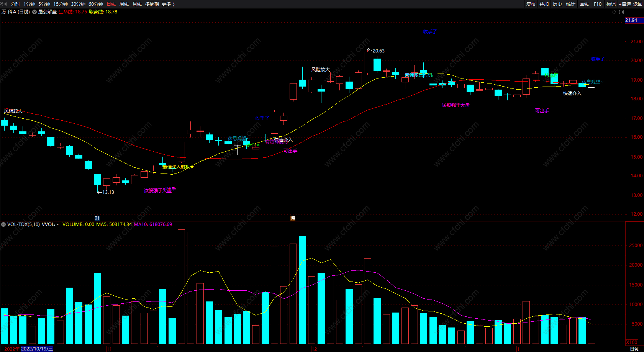Open the 复权 price adjustment menu
Viewport: 644px width, 352px height.
click(531, 4)
